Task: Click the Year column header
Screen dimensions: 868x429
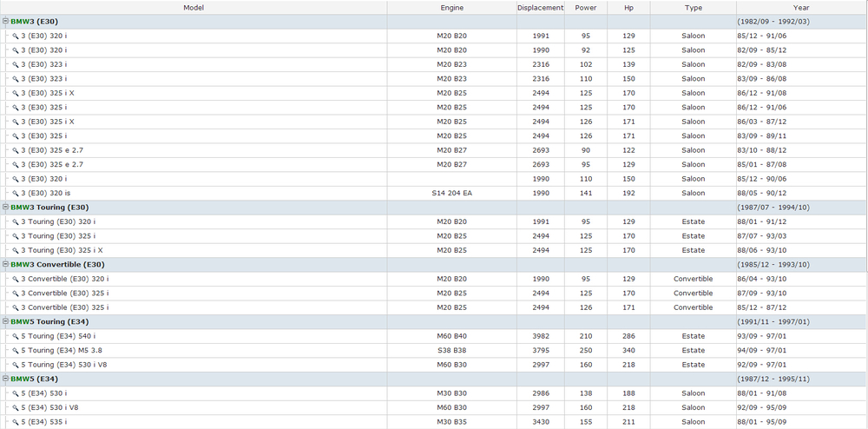Action: (x=800, y=8)
